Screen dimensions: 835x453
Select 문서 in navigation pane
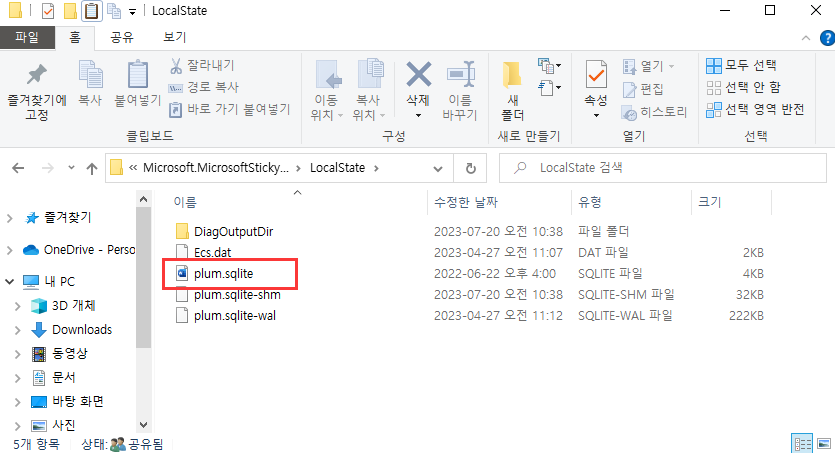(63, 377)
